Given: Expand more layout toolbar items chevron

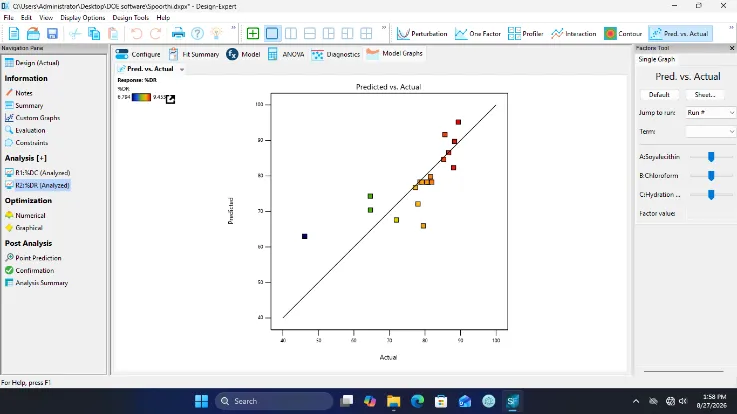Looking at the screenshot, I should (x=384, y=28).
